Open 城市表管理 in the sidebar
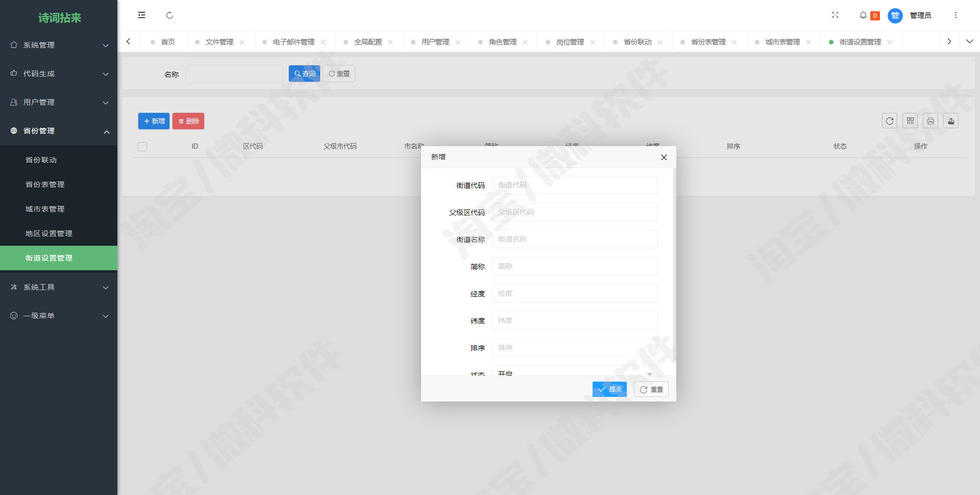 (59, 209)
